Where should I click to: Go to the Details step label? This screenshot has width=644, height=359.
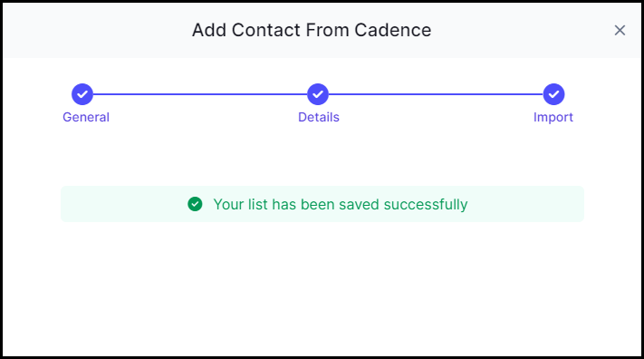coord(319,117)
